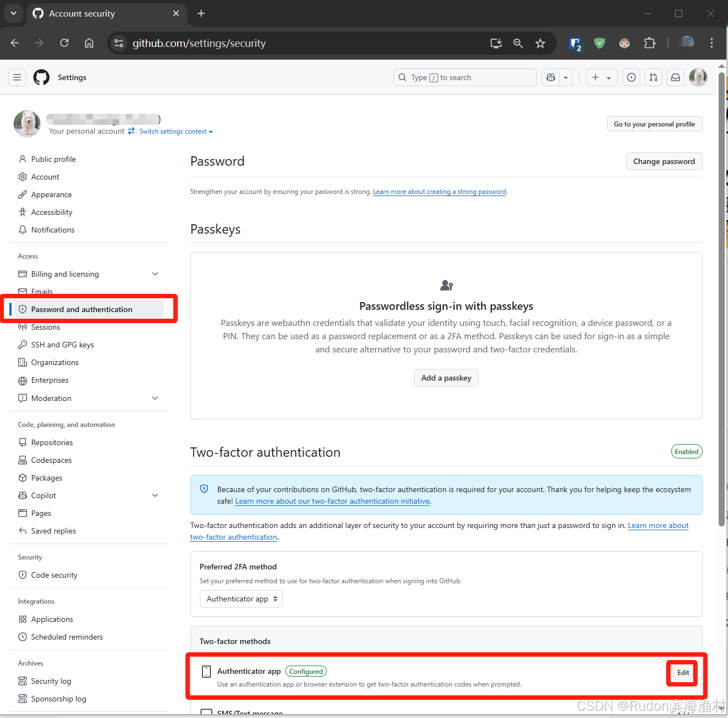This screenshot has width=728, height=718.
Task: Reload the page in browser
Action: (x=65, y=43)
